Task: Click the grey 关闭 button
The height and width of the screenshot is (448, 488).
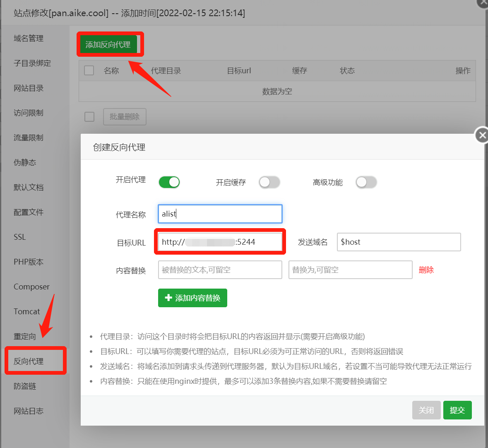Action: (x=426, y=410)
